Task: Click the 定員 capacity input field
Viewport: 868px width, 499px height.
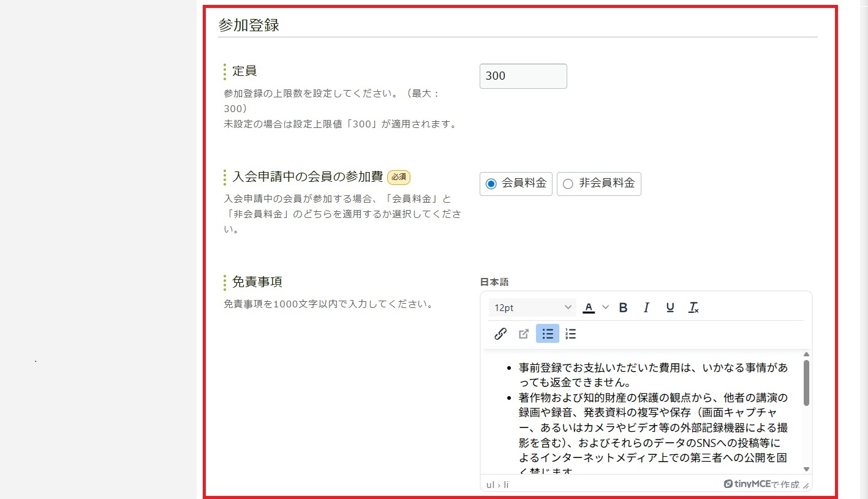Action: point(523,76)
